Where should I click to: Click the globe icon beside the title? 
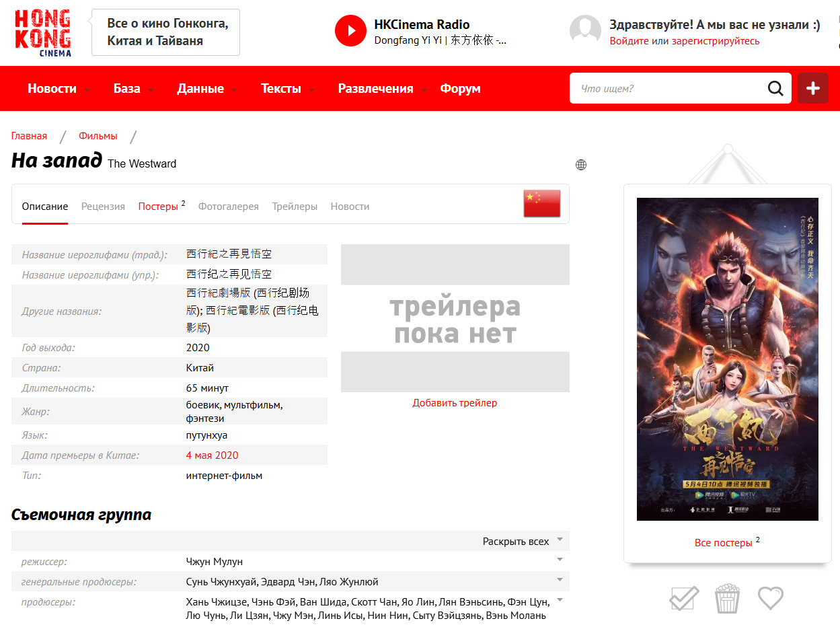point(581,165)
